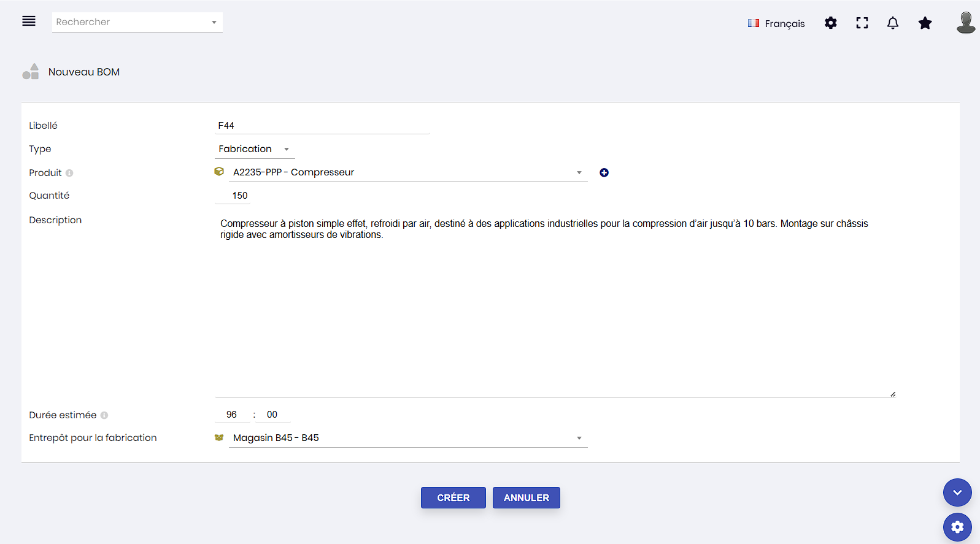Switch language via Français selector
Viewport: 980px width, 544px height.
(776, 23)
